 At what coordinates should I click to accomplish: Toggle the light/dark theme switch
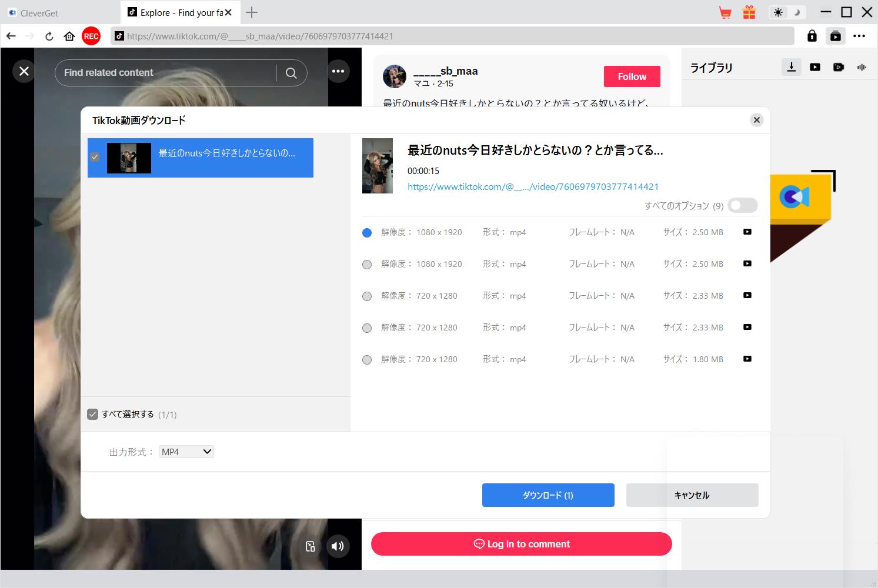(x=786, y=12)
